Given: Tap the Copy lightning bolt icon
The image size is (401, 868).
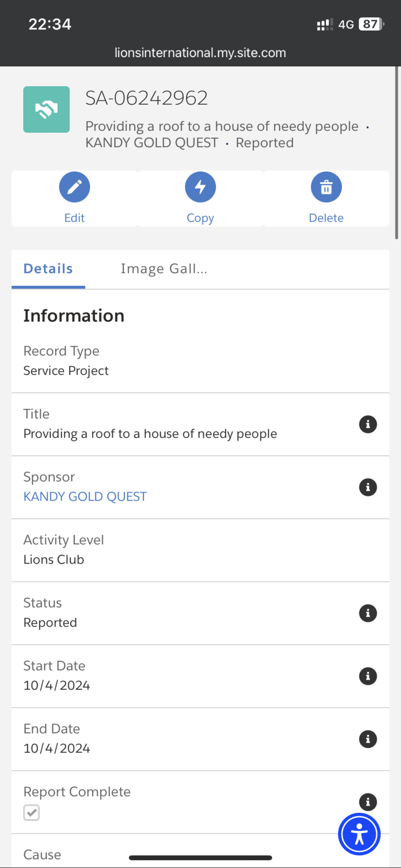Looking at the screenshot, I should pyautogui.click(x=200, y=187).
